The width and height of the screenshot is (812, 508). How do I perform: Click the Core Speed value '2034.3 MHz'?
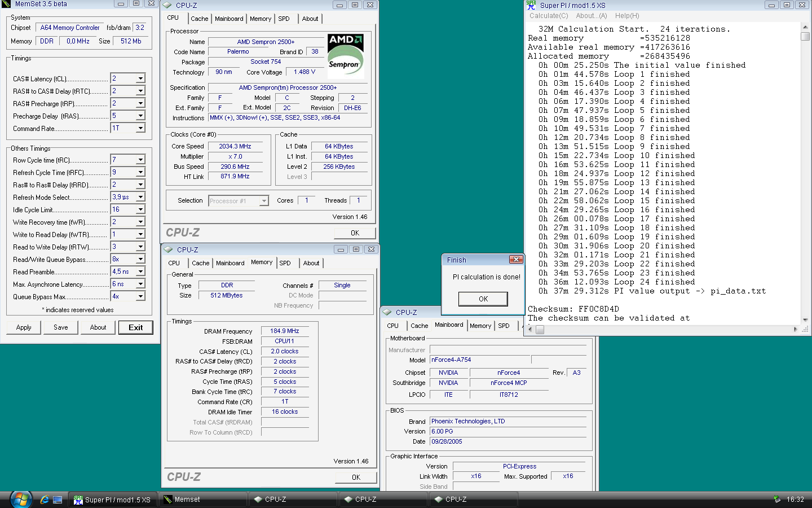[235, 146]
